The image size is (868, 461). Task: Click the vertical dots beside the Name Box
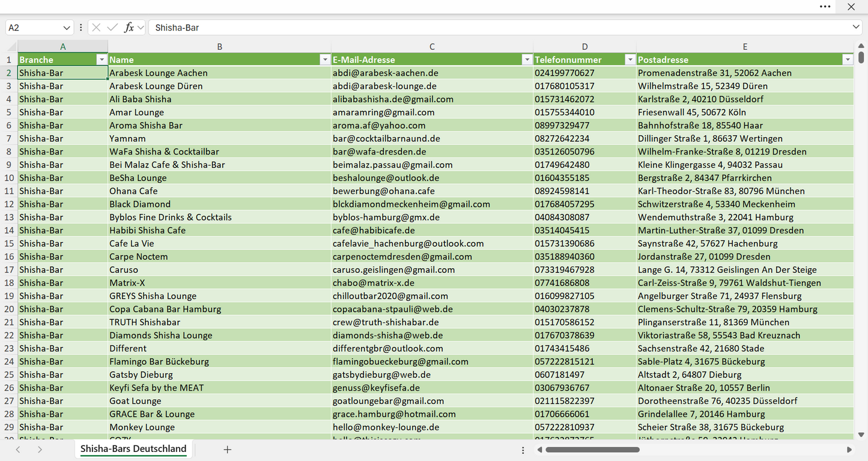tap(80, 28)
